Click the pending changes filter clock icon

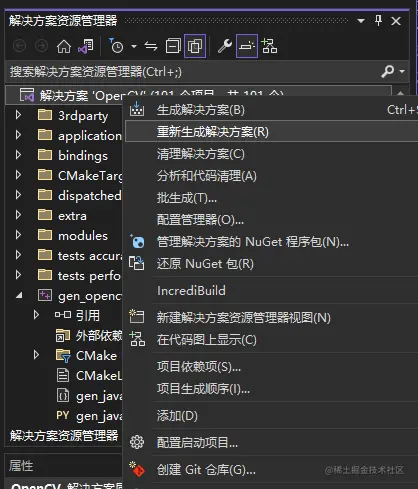click(x=116, y=46)
